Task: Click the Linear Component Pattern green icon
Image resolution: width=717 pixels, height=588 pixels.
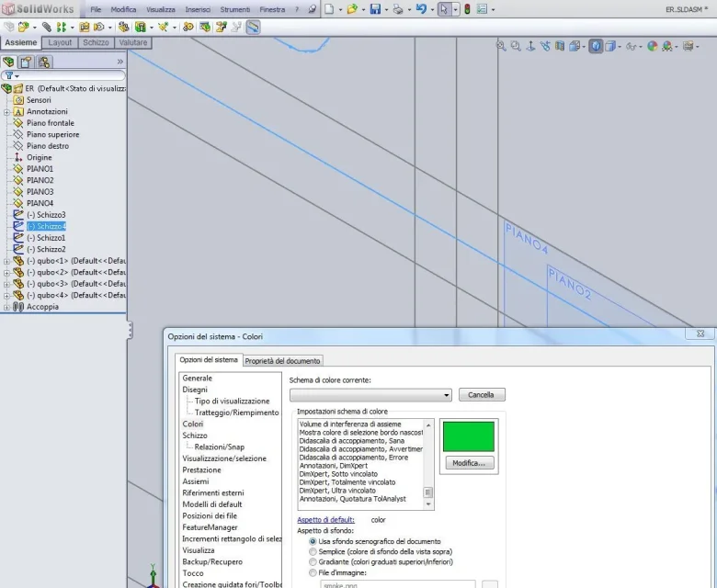Action: (62, 28)
